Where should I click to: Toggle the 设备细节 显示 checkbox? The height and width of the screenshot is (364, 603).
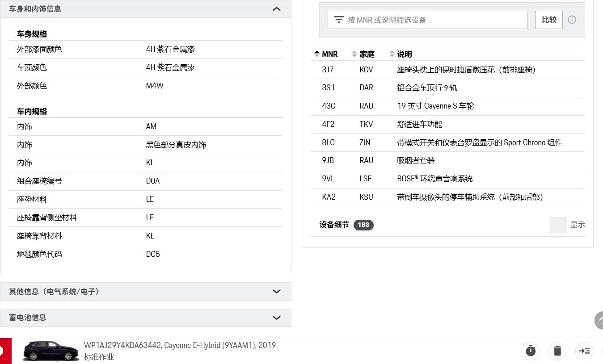[557, 225]
